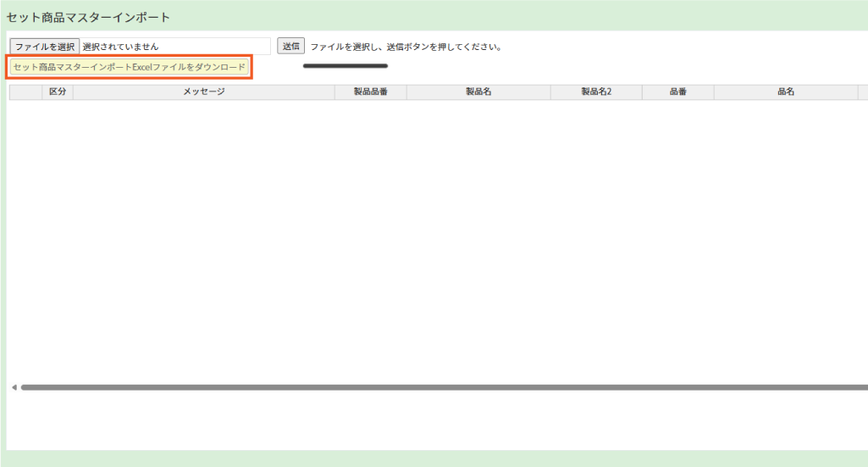Select the 品名 column header
Image resolution: width=868 pixels, height=467 pixels.
point(785,92)
